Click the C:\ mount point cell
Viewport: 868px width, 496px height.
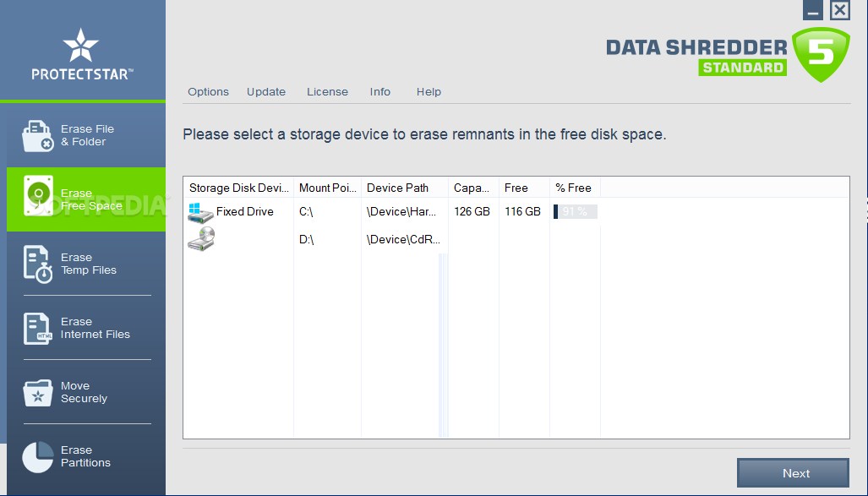pyautogui.click(x=306, y=211)
